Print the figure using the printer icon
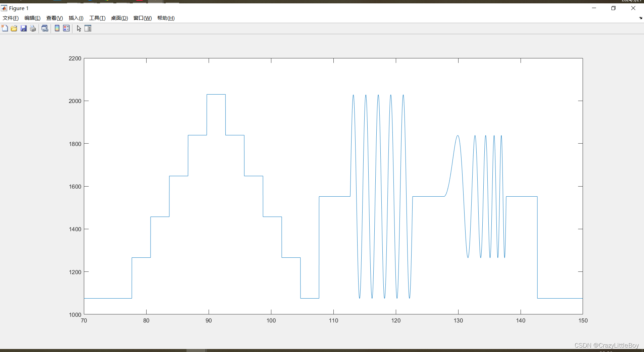Viewport: 644px width, 352px height. [x=33, y=28]
